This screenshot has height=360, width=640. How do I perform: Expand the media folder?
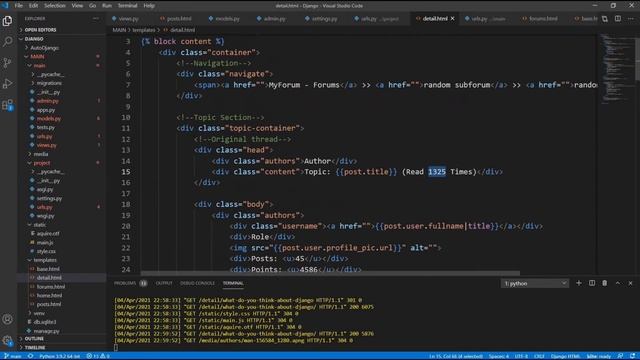pos(41,154)
